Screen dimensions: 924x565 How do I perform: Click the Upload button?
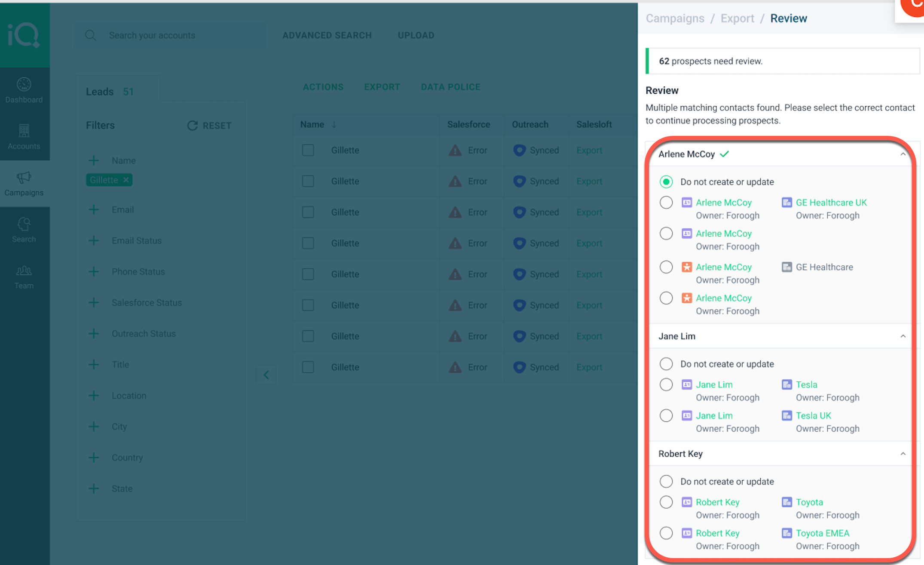click(x=416, y=35)
